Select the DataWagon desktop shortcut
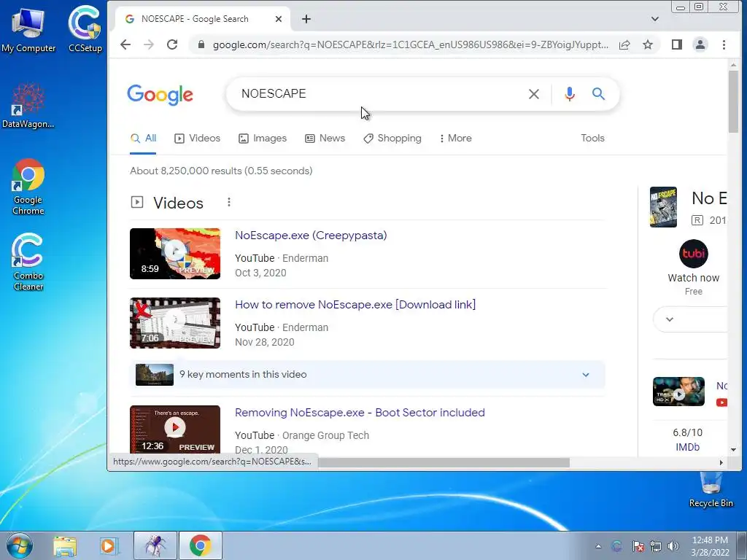The height and width of the screenshot is (560, 747). click(x=28, y=106)
